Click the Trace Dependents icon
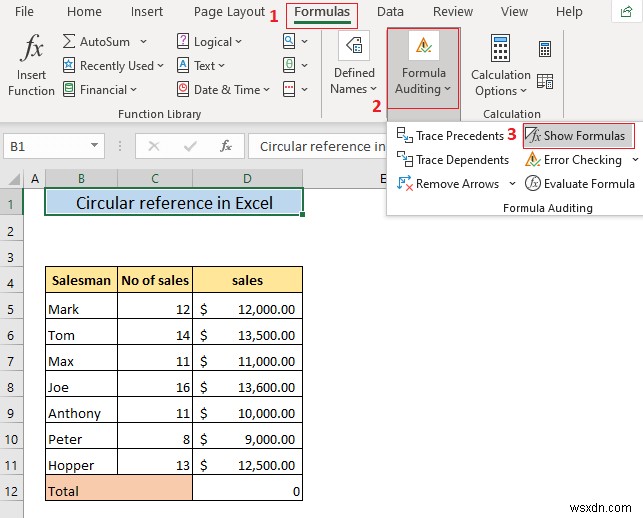643x518 pixels. click(405, 159)
